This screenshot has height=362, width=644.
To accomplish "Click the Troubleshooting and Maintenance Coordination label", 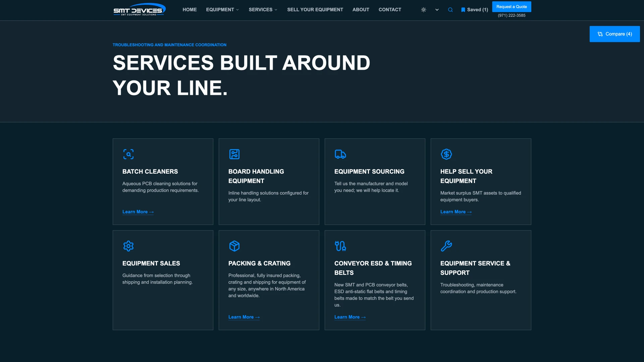I will pos(169,45).
